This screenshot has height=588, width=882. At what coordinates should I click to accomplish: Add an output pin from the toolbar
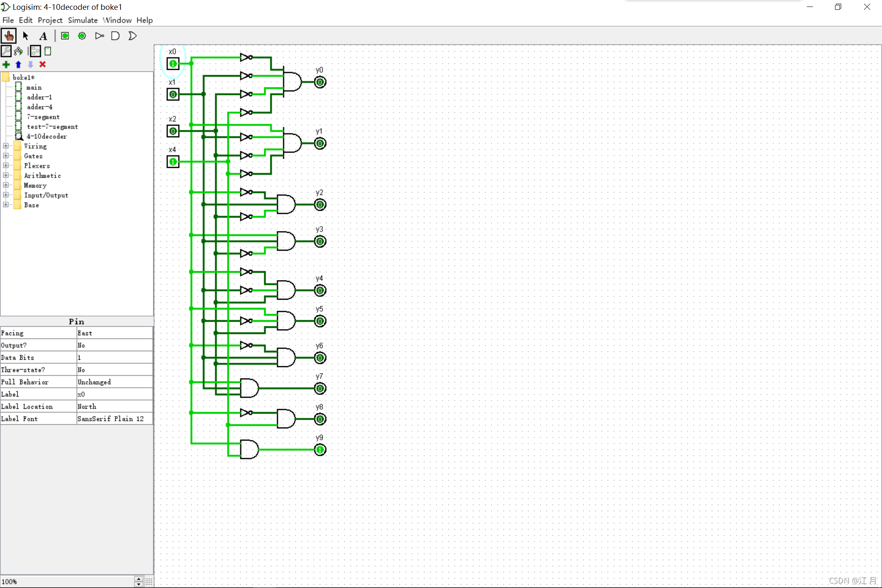pyautogui.click(x=82, y=36)
